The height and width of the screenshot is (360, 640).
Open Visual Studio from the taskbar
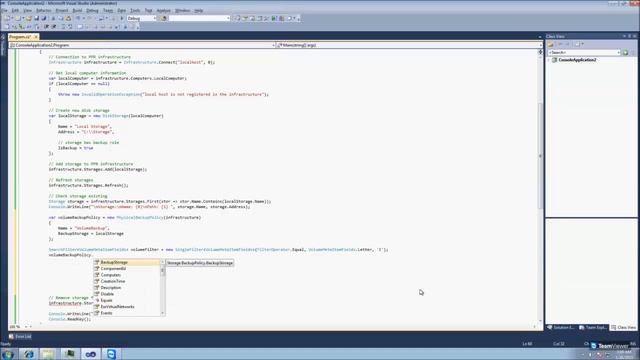tap(91, 354)
